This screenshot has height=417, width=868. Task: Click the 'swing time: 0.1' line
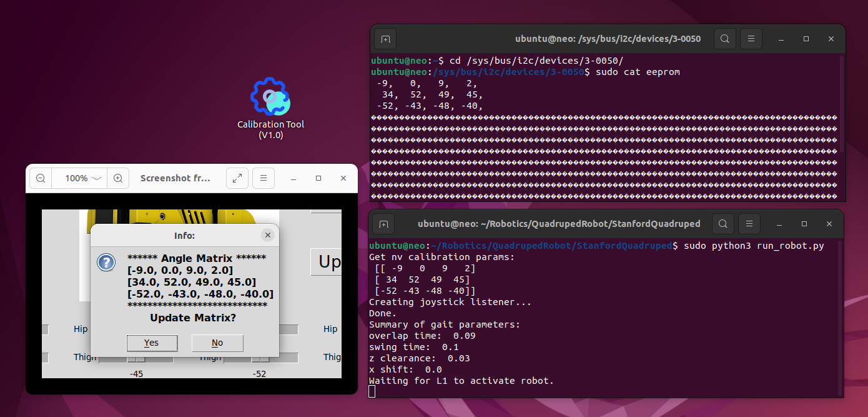pyautogui.click(x=414, y=347)
